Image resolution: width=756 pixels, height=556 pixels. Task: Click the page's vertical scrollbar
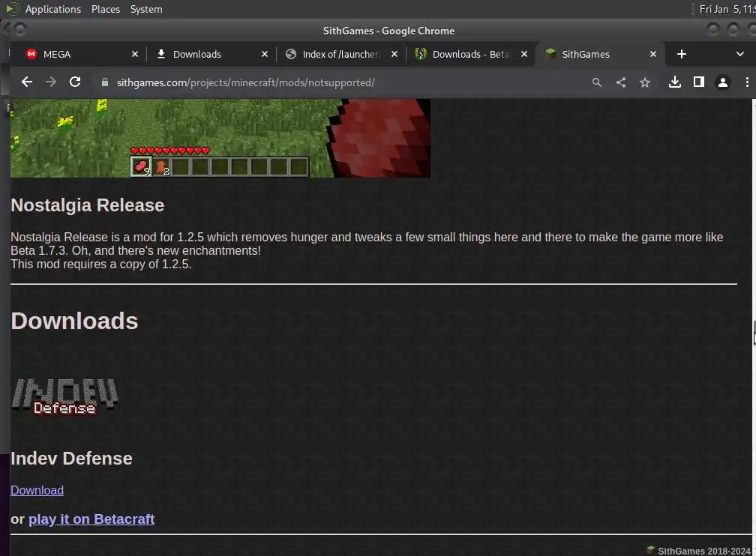coord(754,327)
